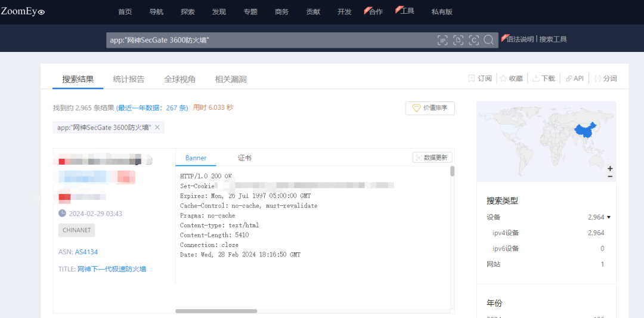The height and width of the screenshot is (318, 644).
Task: Open the 私有版 nav item
Action: (442, 12)
